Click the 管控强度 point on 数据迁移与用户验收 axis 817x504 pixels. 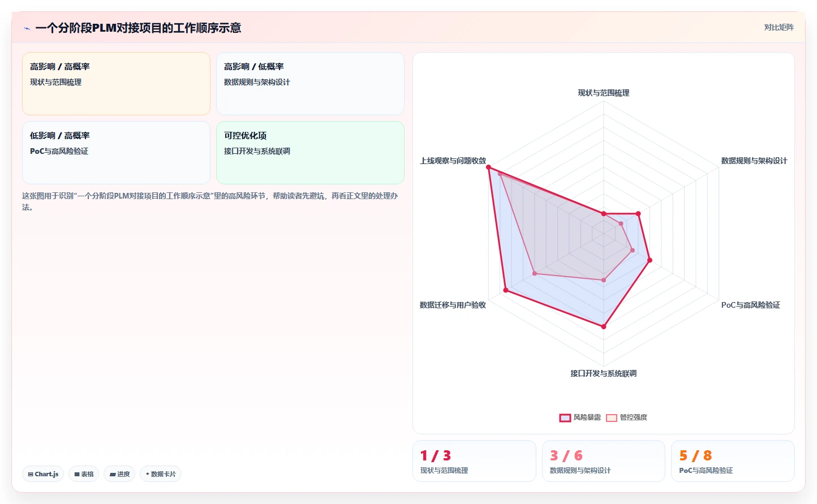click(x=535, y=273)
